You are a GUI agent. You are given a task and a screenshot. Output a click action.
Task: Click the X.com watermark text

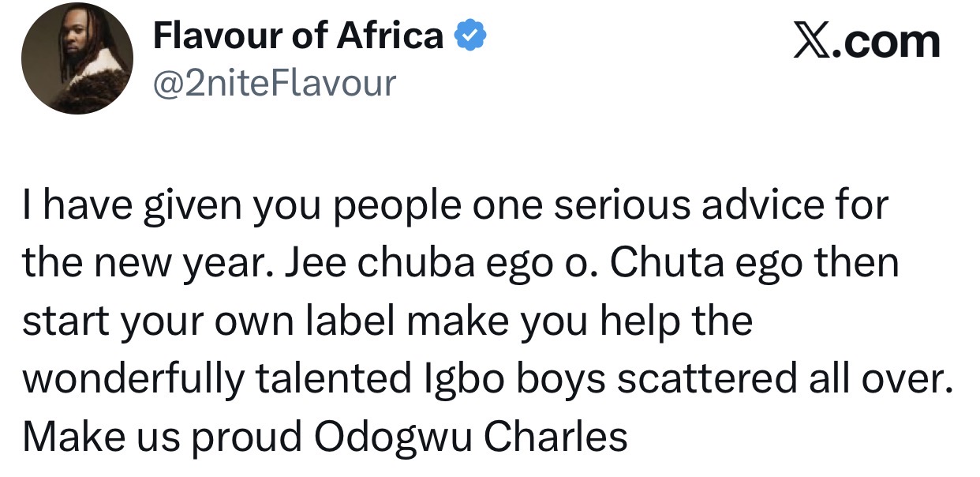(x=866, y=40)
